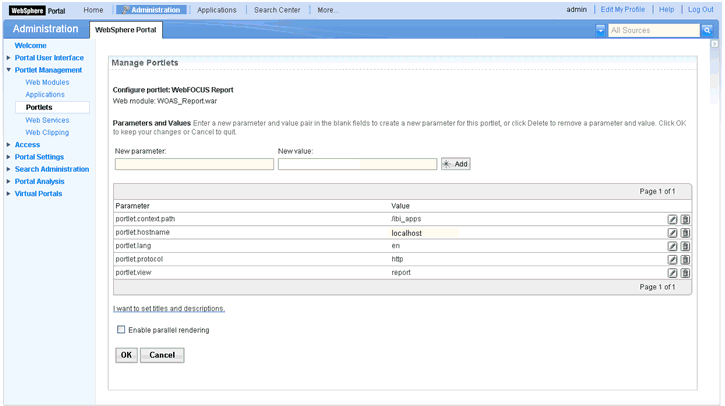Click the OK button
This screenshot has height=406, width=725.
click(126, 355)
